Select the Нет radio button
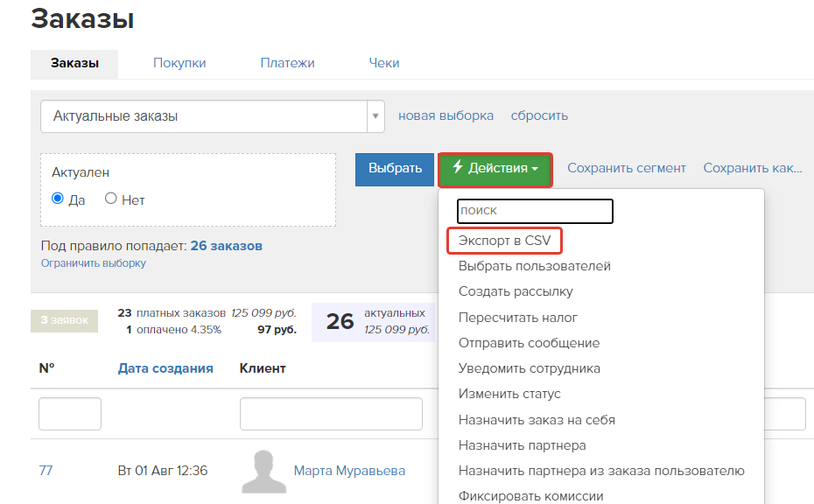Image resolution: width=814 pixels, height=504 pixels. point(110,199)
